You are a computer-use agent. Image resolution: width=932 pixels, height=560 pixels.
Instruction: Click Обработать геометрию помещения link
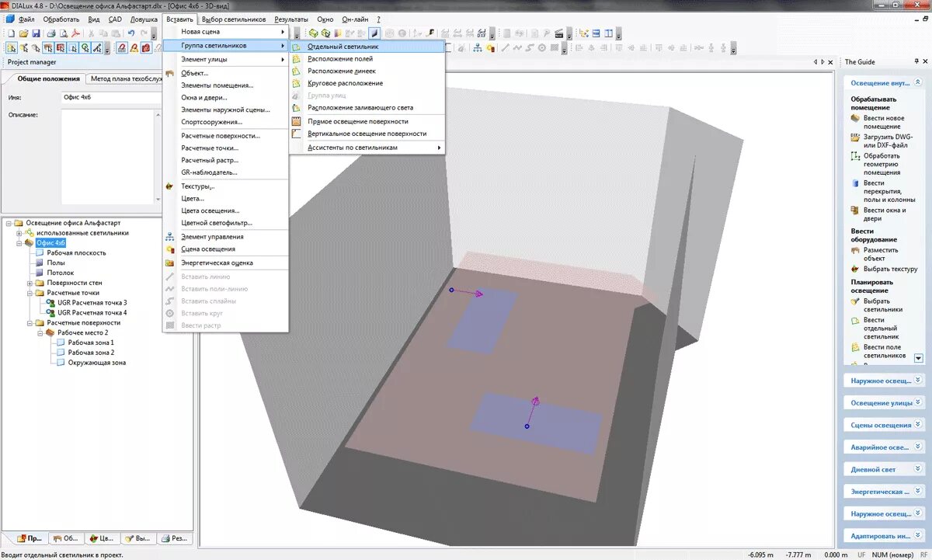click(882, 164)
